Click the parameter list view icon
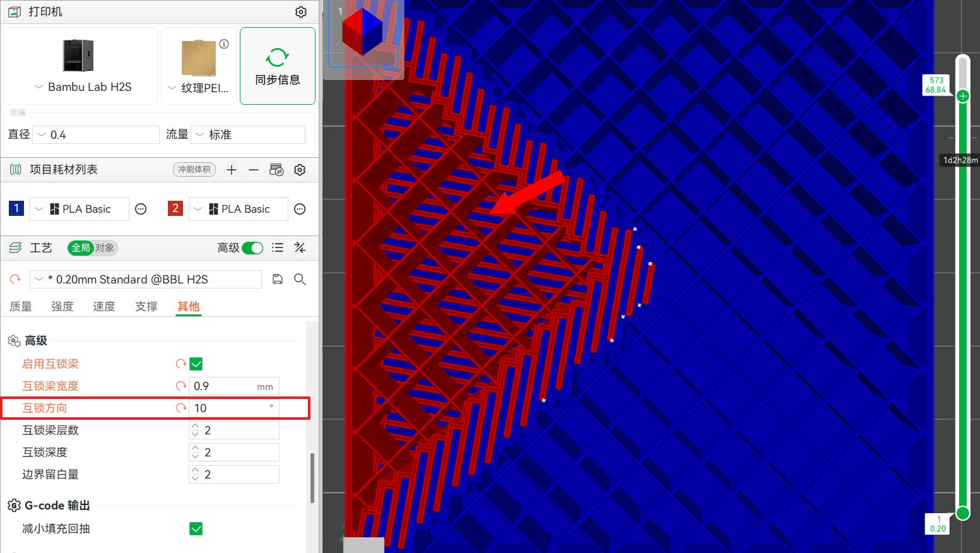This screenshot has width=980, height=553. coord(278,248)
